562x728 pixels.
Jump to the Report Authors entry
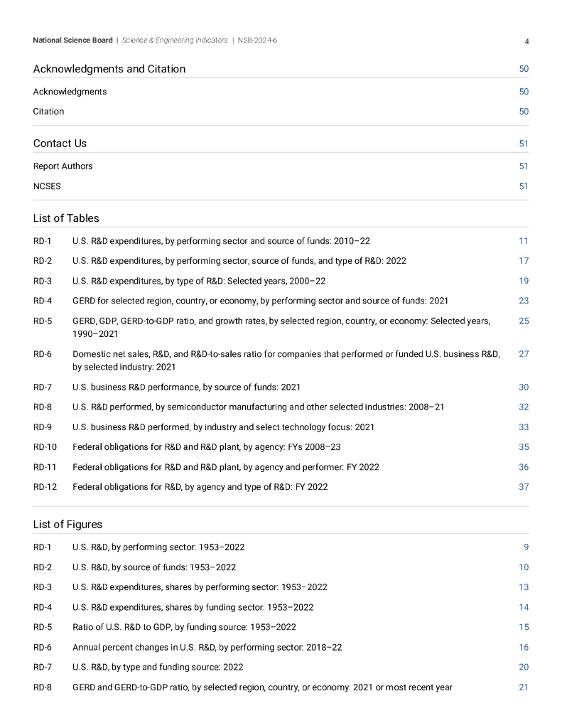63,166
